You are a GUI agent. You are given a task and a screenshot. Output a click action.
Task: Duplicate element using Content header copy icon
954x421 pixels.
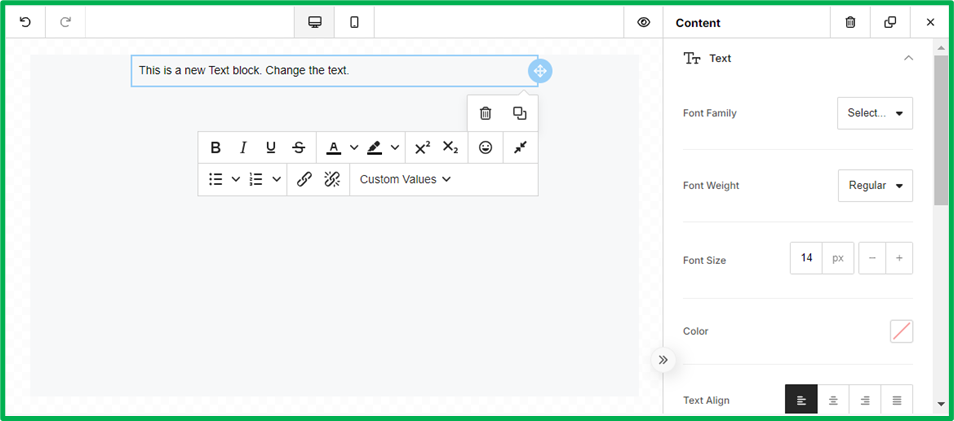point(890,23)
